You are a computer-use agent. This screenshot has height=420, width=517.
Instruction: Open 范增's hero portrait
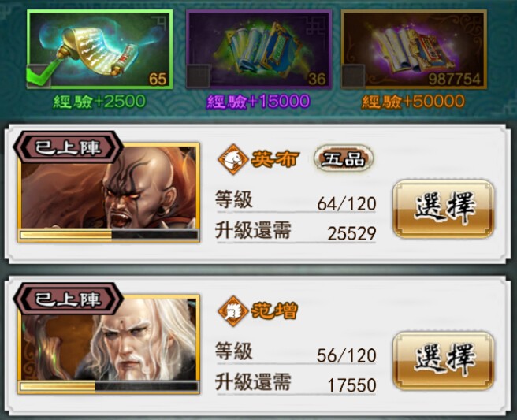(109, 344)
